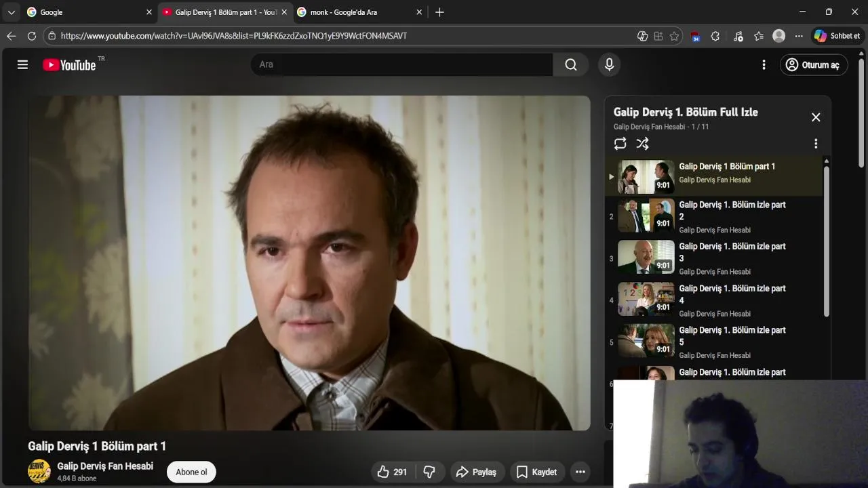
Task: Toggle playlist loop
Action: tap(620, 144)
